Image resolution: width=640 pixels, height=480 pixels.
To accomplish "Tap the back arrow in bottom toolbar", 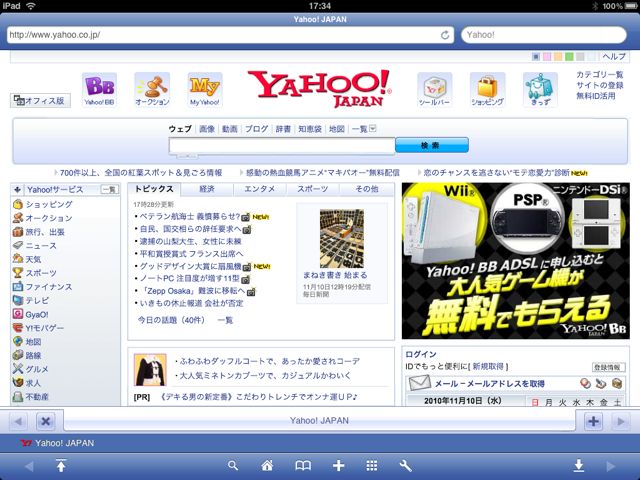I will [x=29, y=466].
